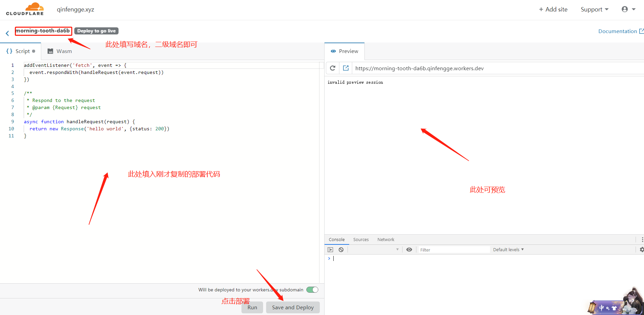Open the Sources tab
This screenshot has width=644, height=315.
[x=361, y=240]
